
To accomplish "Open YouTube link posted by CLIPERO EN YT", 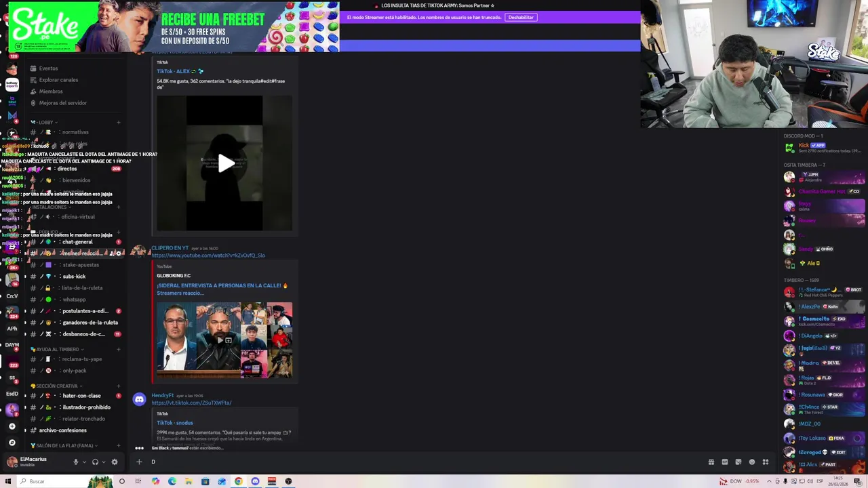I will click(x=208, y=256).
